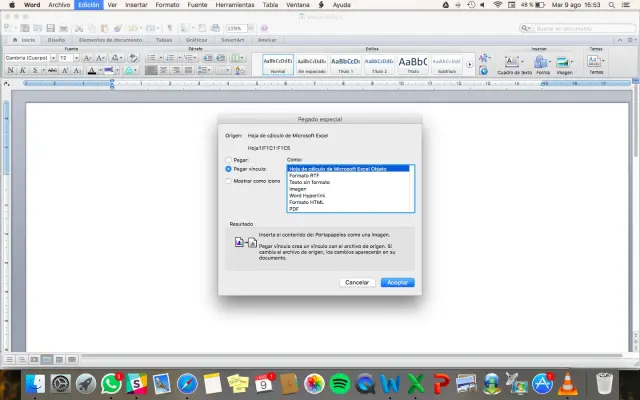The image size is (640, 400).
Task: Apply strikethrough ABC formatting
Action: (52, 70)
